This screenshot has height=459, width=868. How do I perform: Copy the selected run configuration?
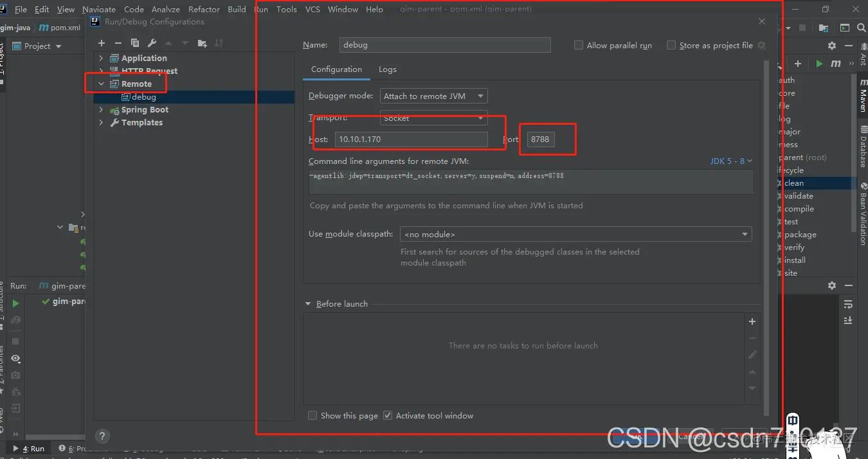click(135, 43)
